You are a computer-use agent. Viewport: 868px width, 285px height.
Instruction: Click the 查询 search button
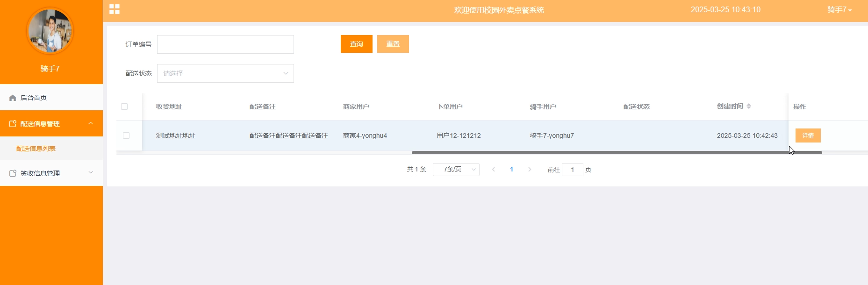tap(357, 44)
